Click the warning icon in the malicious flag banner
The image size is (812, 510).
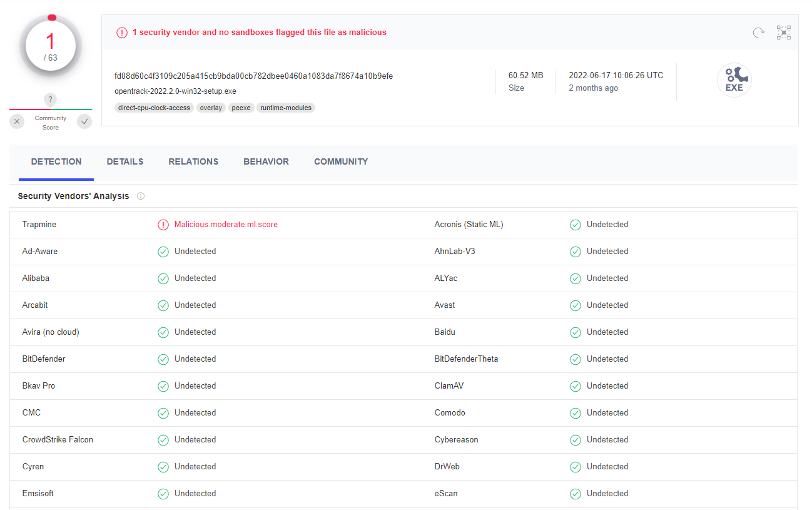tap(122, 32)
